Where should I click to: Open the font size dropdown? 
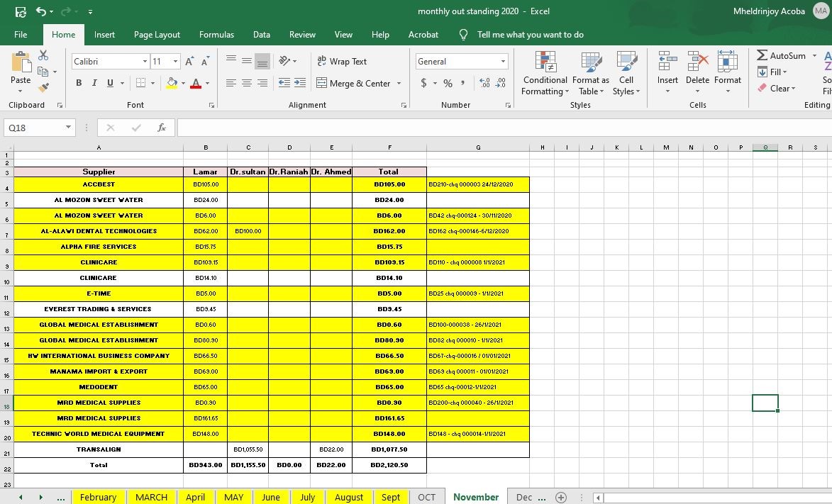175,62
